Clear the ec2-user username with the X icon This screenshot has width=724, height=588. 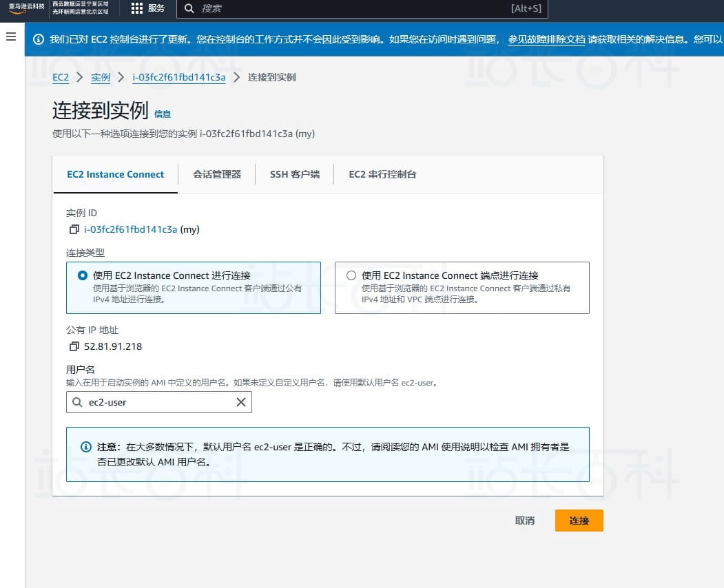pos(240,401)
